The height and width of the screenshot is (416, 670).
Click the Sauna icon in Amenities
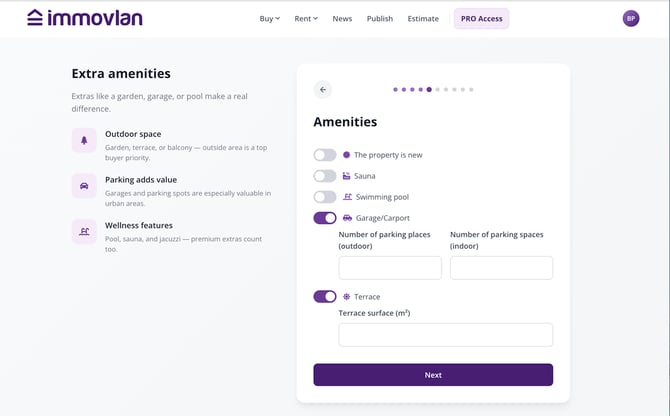click(x=347, y=176)
